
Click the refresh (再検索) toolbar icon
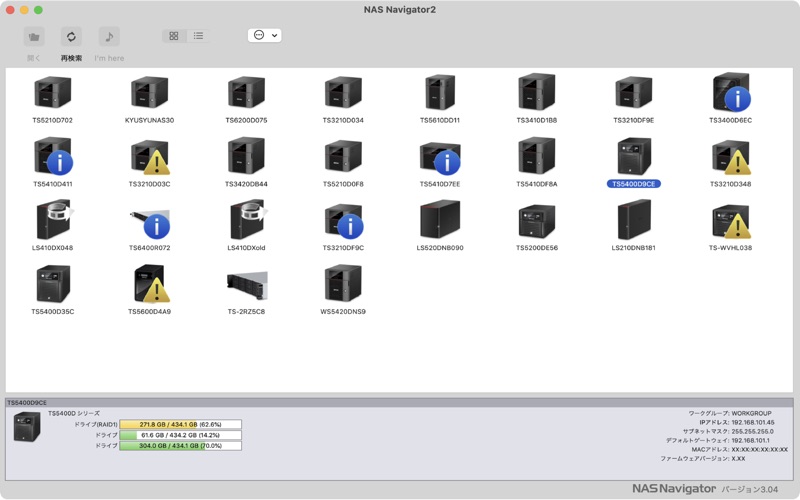(71, 36)
